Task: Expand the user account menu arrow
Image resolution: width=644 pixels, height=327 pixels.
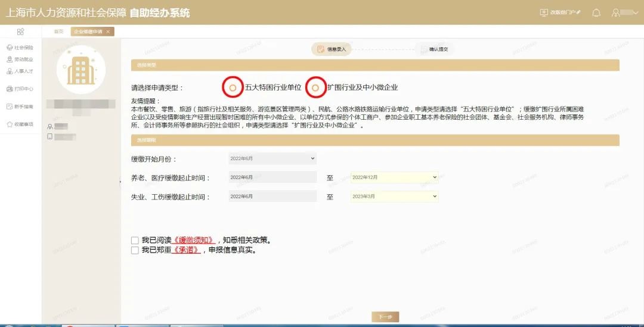Action: point(636,13)
